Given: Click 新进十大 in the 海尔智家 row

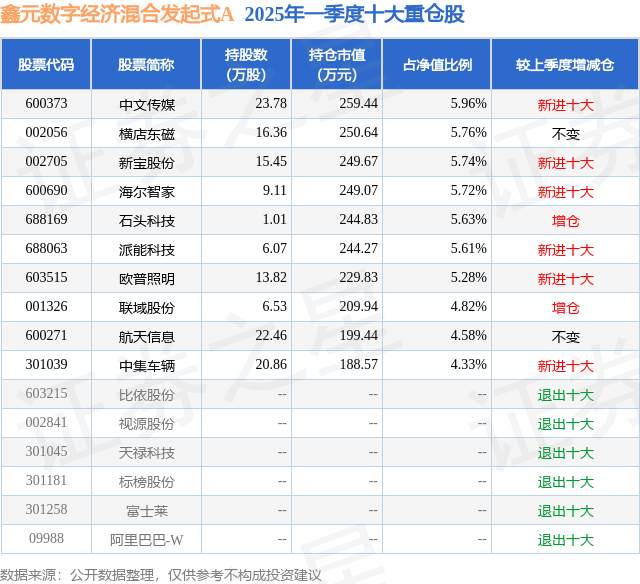Looking at the screenshot, I should tap(565, 192).
